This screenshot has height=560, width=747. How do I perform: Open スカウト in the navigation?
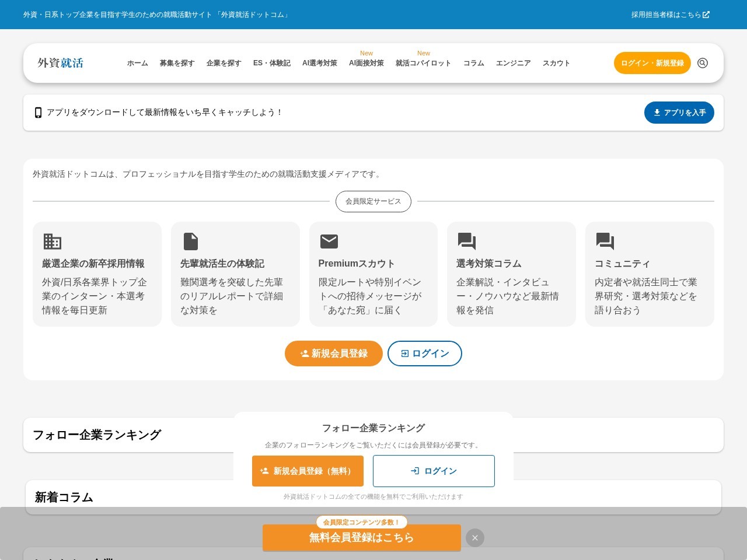coord(556,63)
